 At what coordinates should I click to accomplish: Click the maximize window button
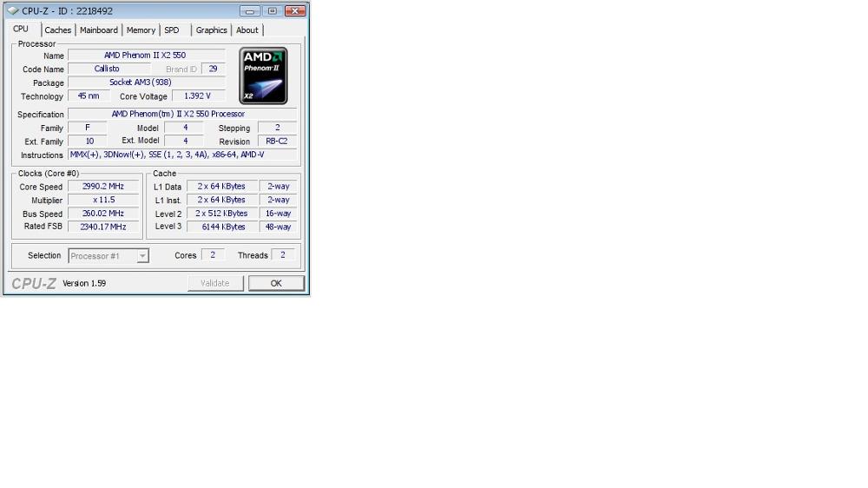coord(273,10)
